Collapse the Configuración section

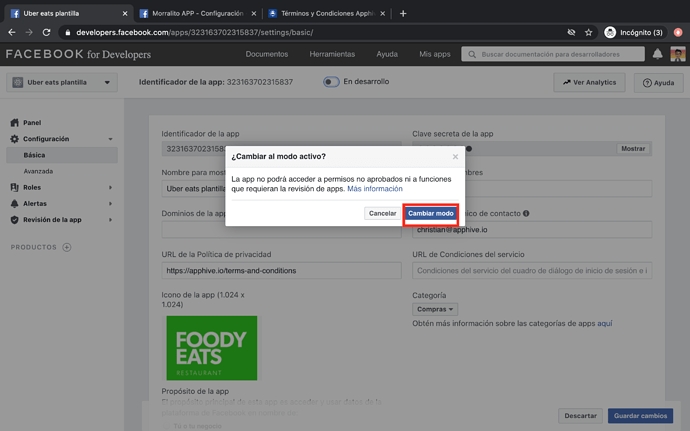point(110,139)
